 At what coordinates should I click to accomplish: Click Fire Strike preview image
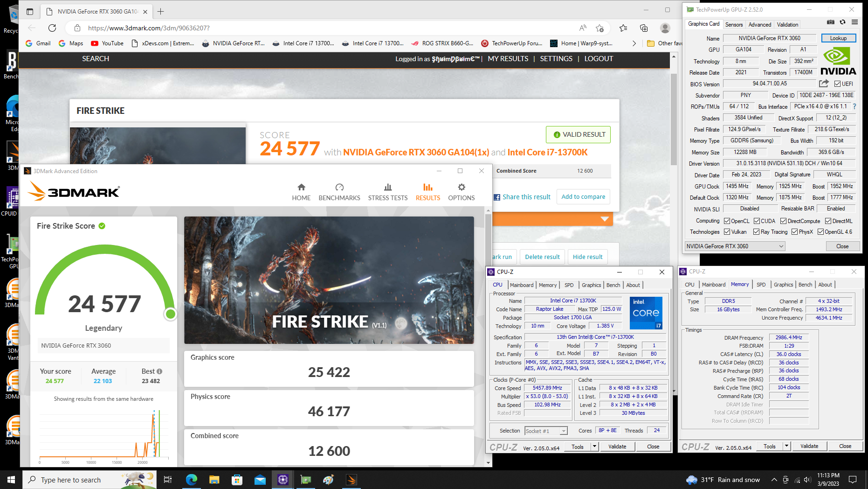329,280
